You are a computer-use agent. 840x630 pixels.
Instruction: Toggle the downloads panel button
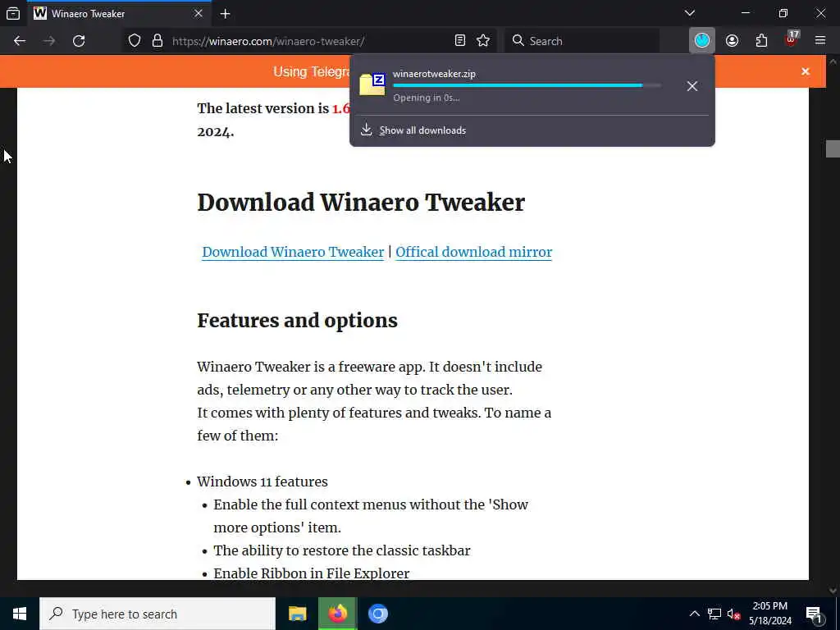pos(702,41)
